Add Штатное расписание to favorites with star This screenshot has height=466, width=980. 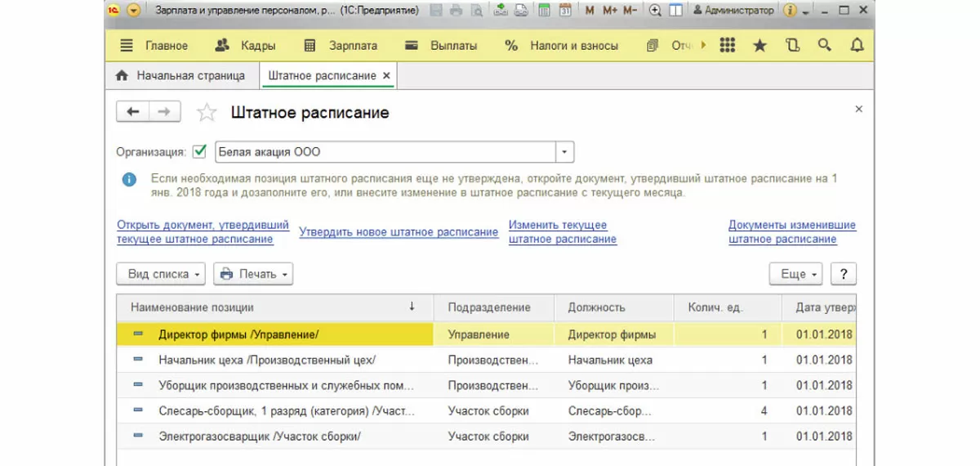click(208, 112)
